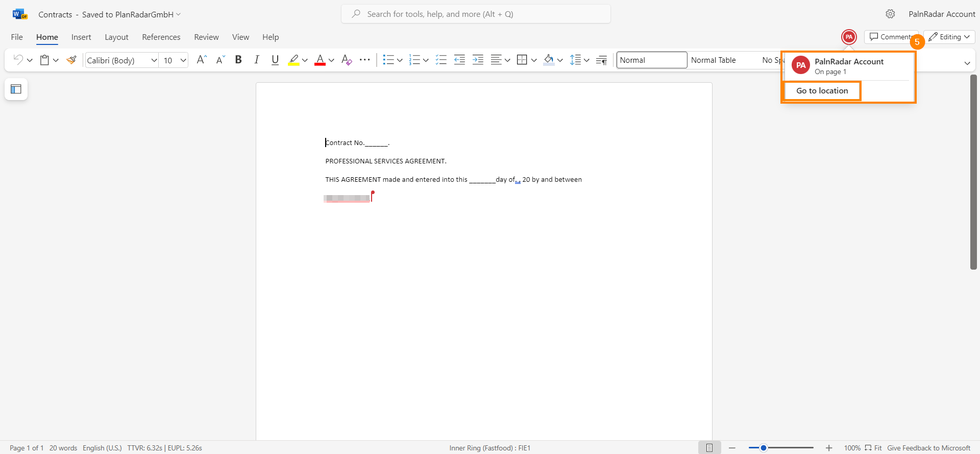The image size is (980, 454).
Task: Click the Go to location button
Action: click(822, 91)
